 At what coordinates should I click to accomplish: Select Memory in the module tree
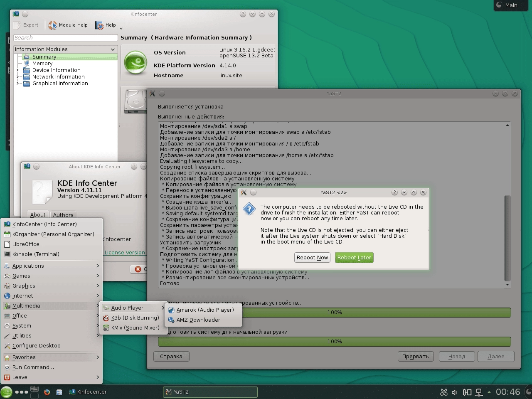pyautogui.click(x=42, y=64)
